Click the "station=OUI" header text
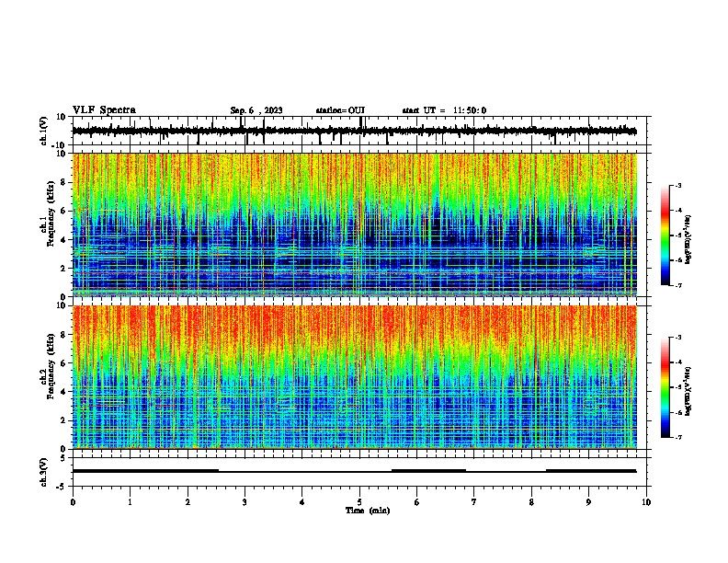 340,110
